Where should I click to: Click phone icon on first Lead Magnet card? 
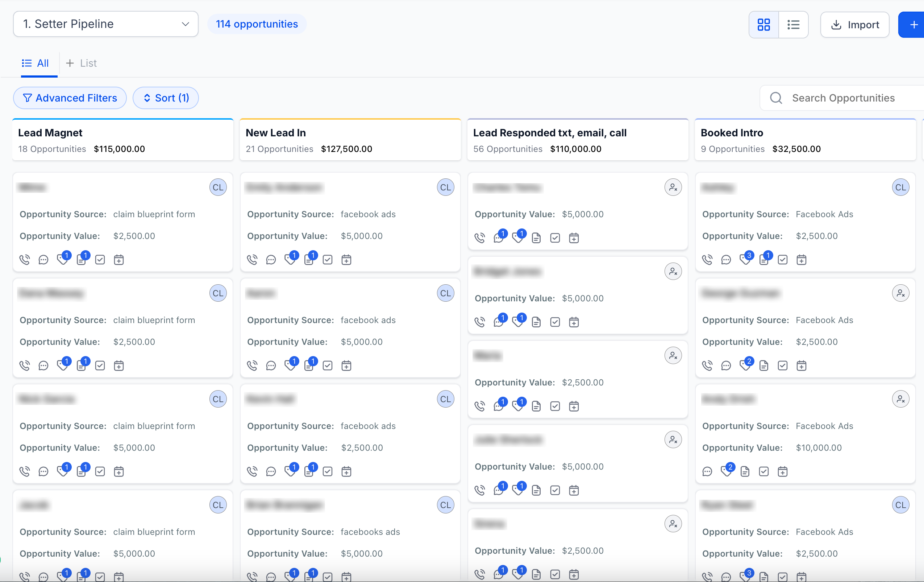point(25,260)
